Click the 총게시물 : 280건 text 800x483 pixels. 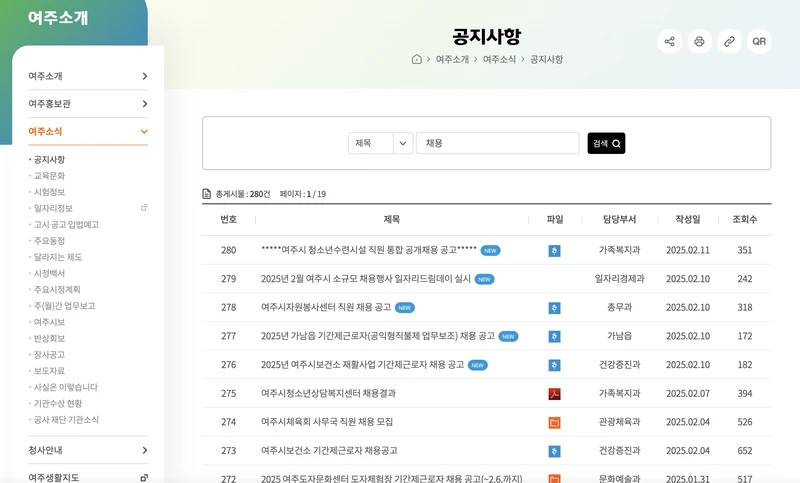(243, 194)
